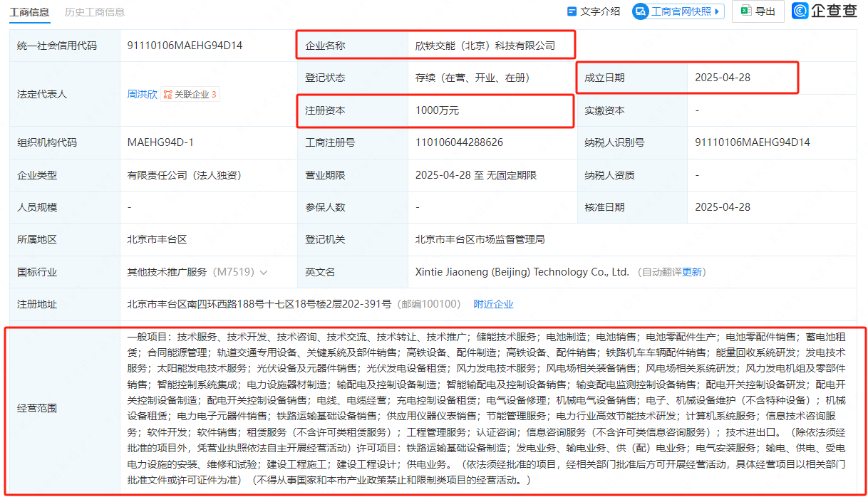This screenshot has width=868, height=497.
Task: Click the 营业期限 label cell
Action: (353, 175)
